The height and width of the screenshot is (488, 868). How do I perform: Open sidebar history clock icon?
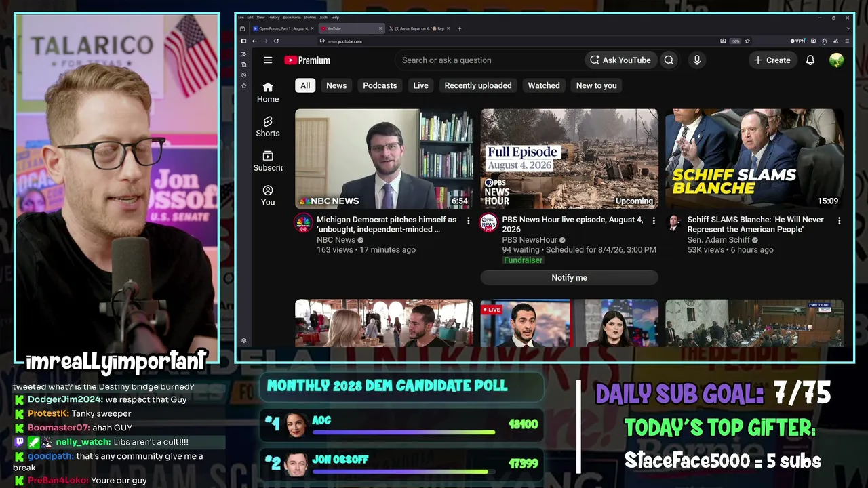(x=243, y=75)
